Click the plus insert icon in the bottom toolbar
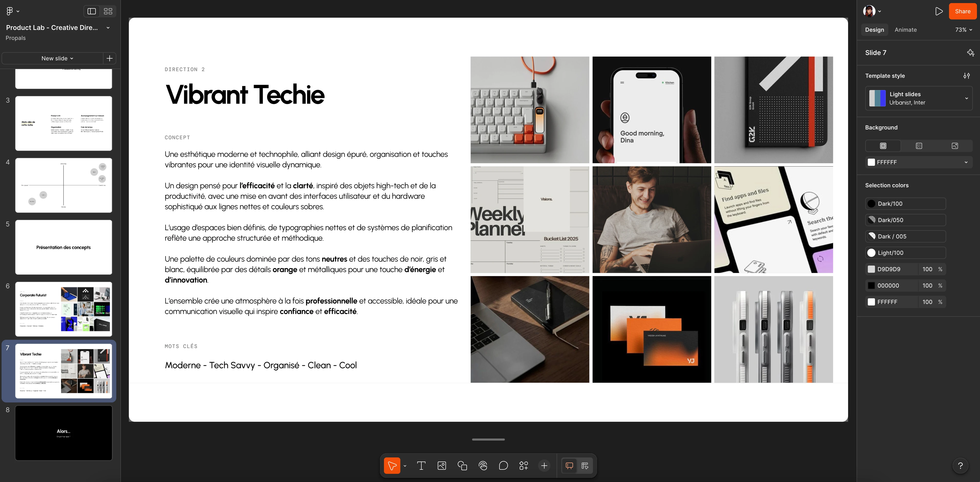 544,466
